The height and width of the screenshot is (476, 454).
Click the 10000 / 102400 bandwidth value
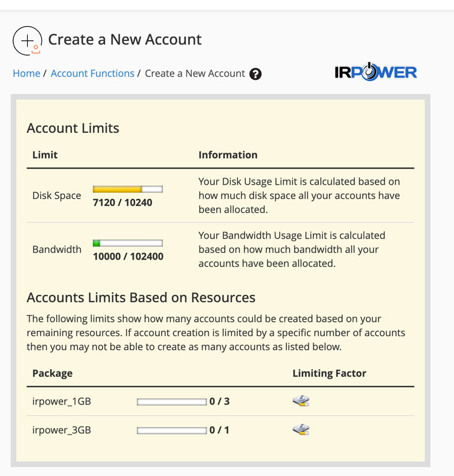coord(128,256)
